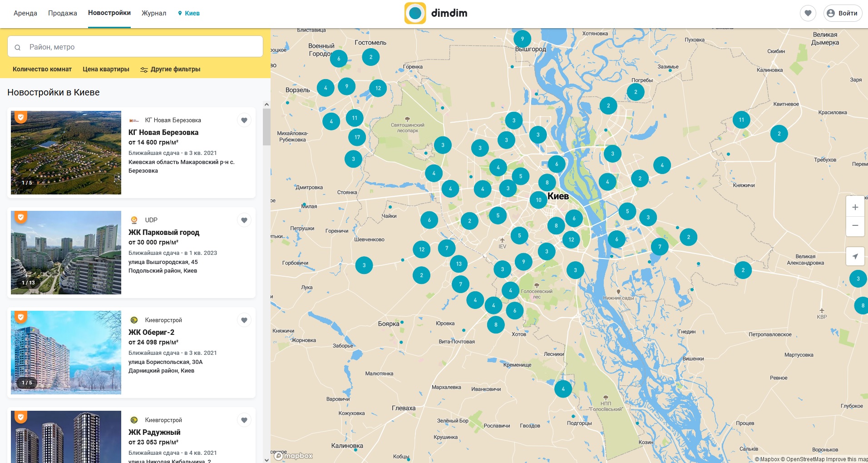The image size is (868, 463).
Task: Favorite the КГ Новая Березовка listing
Action: click(x=244, y=120)
